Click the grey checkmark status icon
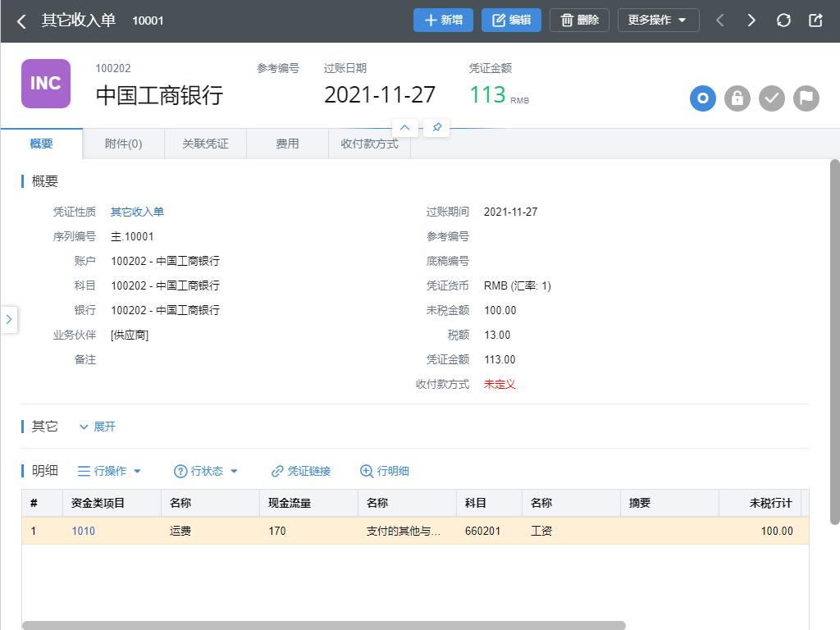 (x=772, y=98)
